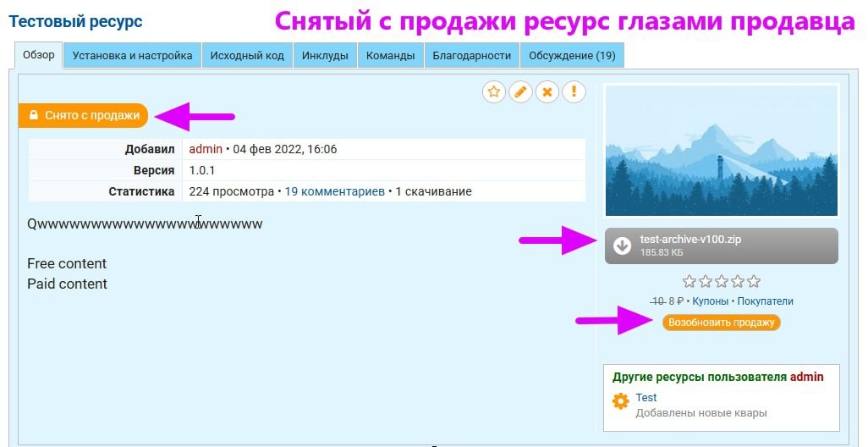Click the gear icon beside Test resource
The image size is (868, 447).
tap(621, 401)
